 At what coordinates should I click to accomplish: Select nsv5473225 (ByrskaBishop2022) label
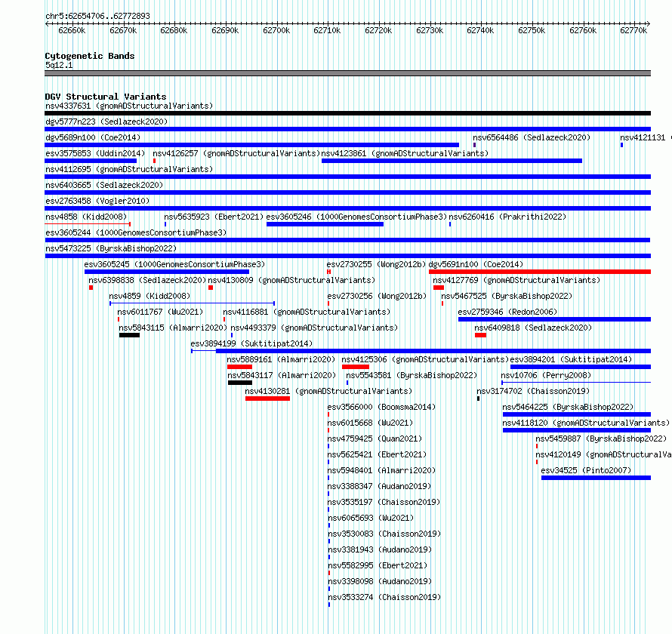[111, 248]
